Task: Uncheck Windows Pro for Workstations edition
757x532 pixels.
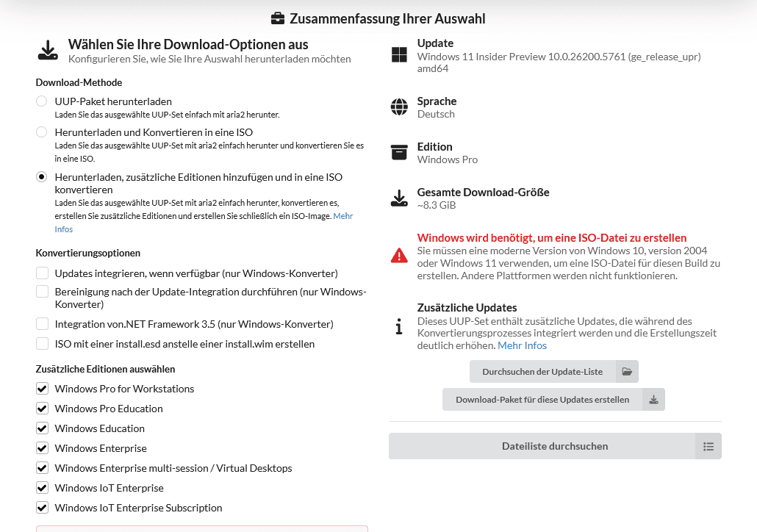Action: click(x=43, y=389)
